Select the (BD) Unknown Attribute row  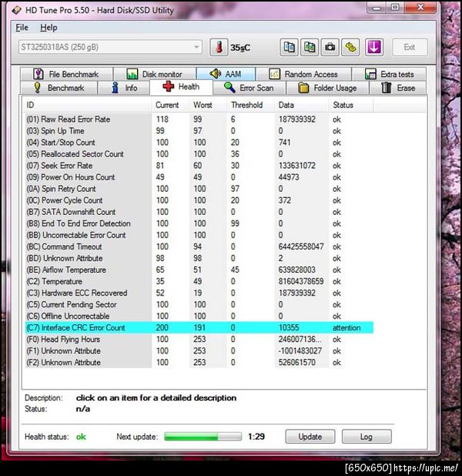click(x=199, y=258)
